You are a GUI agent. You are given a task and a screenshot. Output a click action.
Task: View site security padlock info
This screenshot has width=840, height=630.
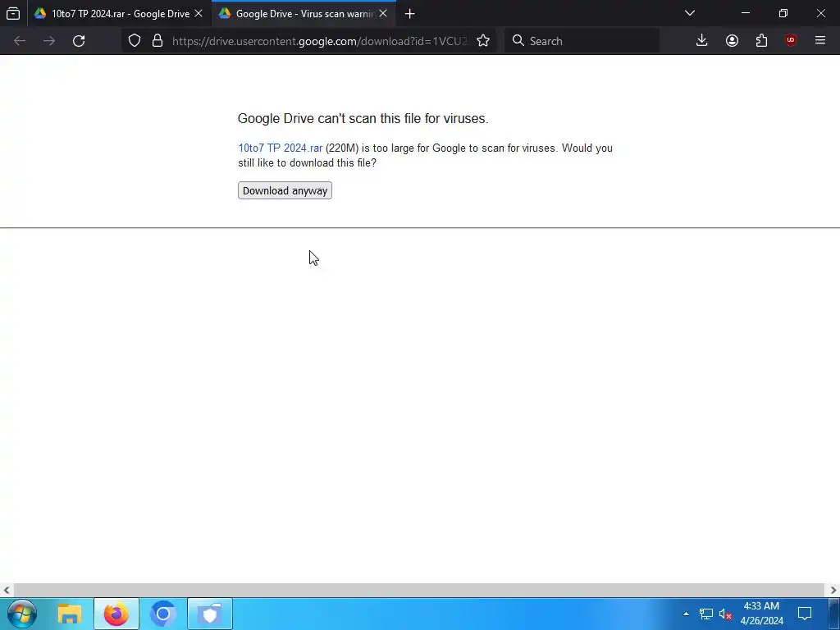(157, 41)
